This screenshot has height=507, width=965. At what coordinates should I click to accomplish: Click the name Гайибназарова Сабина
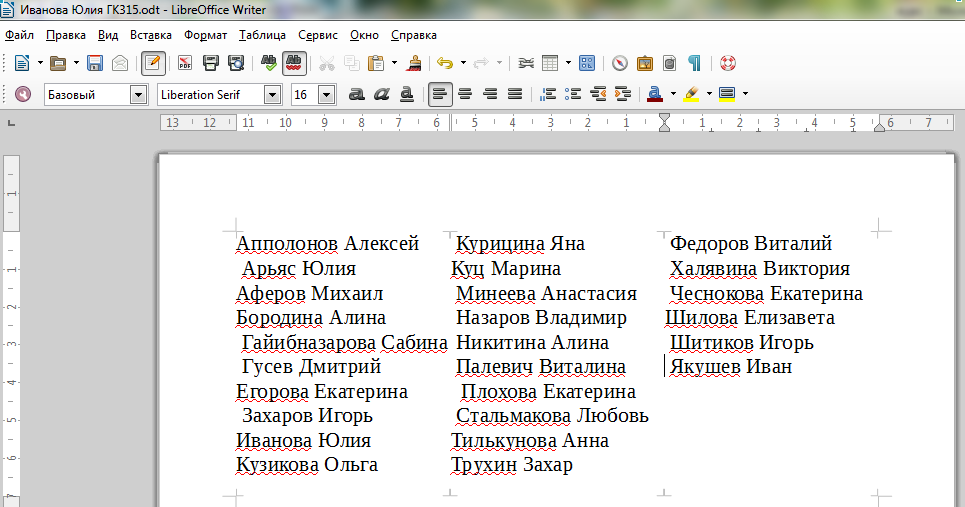coord(345,343)
